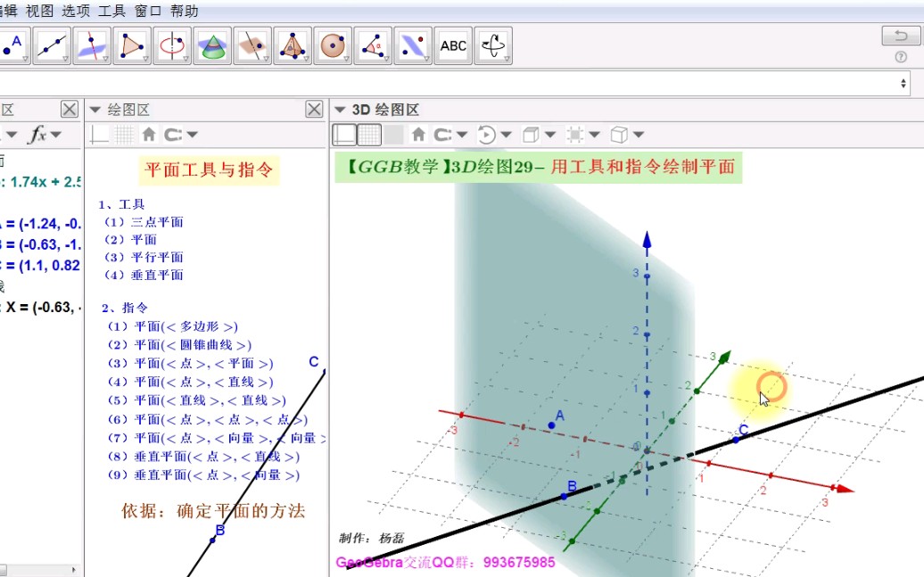924x577 pixels.
Task: Select the Sphere tool
Action: click(x=332, y=44)
